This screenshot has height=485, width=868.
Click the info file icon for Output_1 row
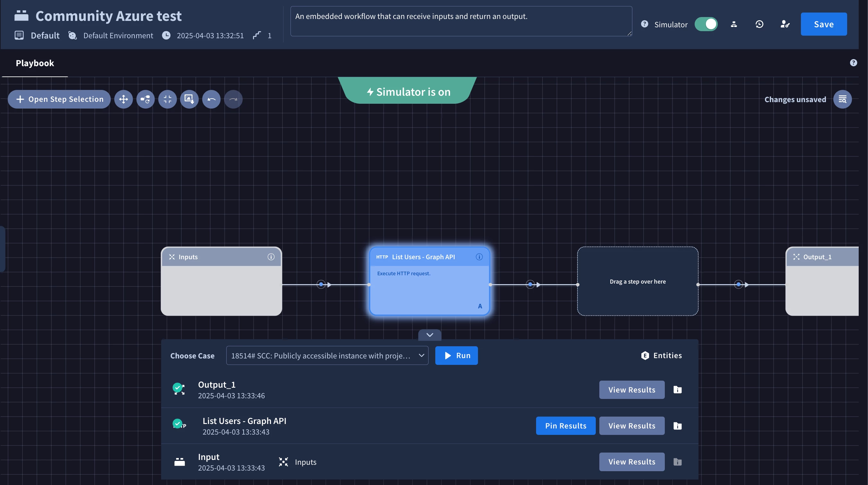[x=677, y=390]
